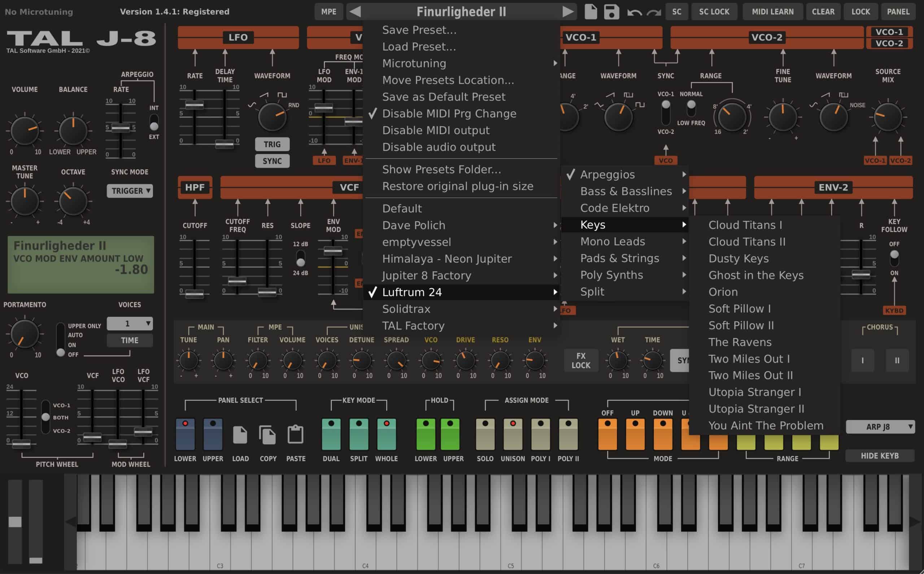This screenshot has width=924, height=574.
Task: Choose Save Preset... from menu
Action: pyautogui.click(x=461, y=30)
